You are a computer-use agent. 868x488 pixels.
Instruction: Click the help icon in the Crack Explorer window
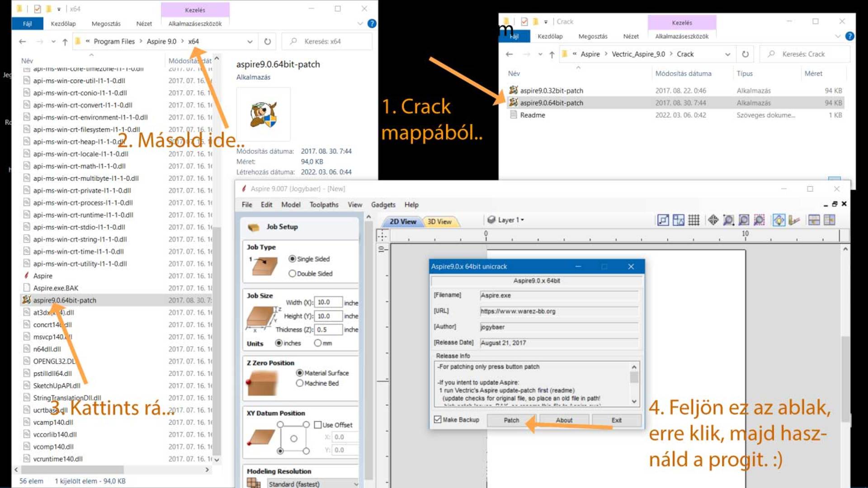[849, 36]
